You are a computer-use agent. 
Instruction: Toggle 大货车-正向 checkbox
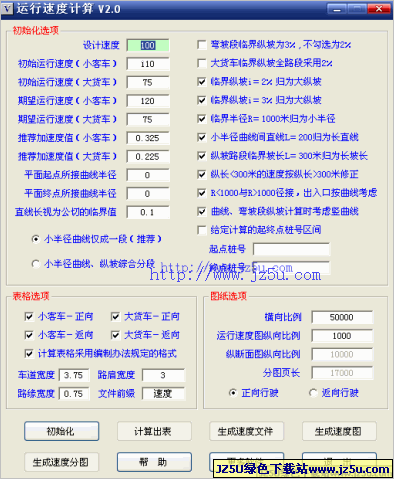115,316
